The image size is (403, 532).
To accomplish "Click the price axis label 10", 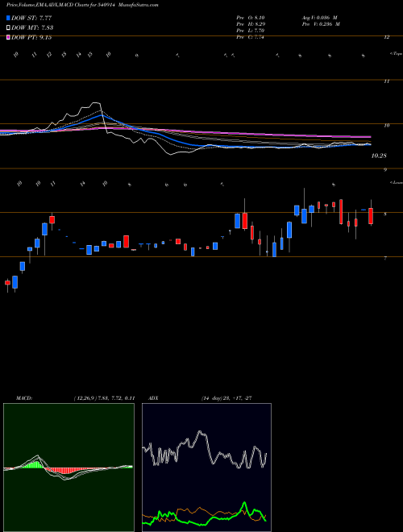I will (x=386, y=126).
